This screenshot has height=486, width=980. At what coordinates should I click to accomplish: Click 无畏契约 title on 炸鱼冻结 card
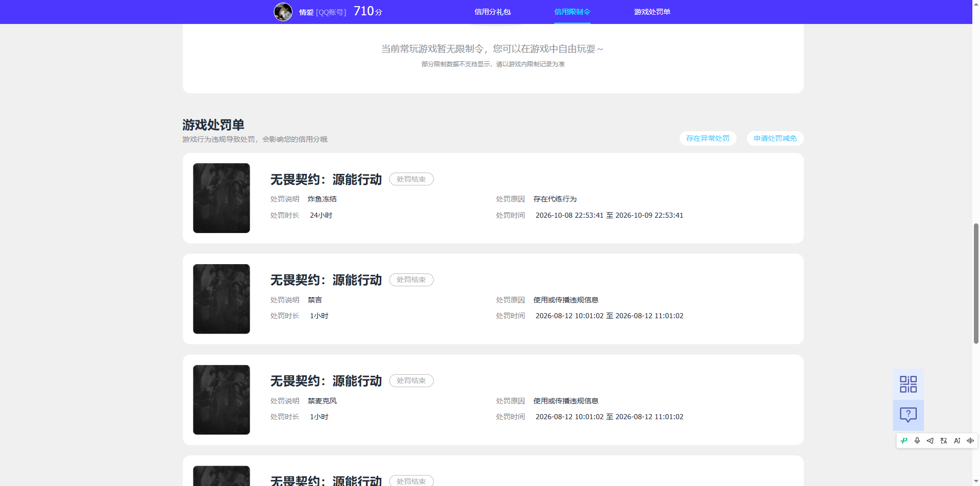click(326, 180)
